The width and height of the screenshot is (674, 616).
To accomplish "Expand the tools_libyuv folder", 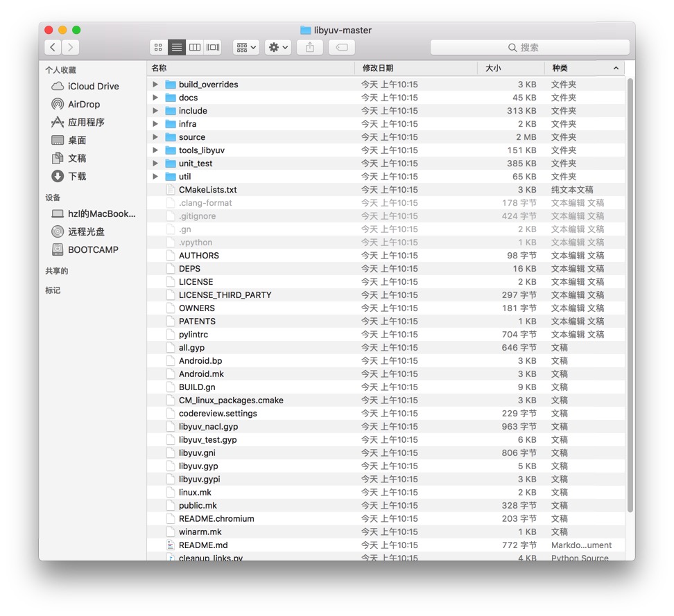I will [155, 150].
